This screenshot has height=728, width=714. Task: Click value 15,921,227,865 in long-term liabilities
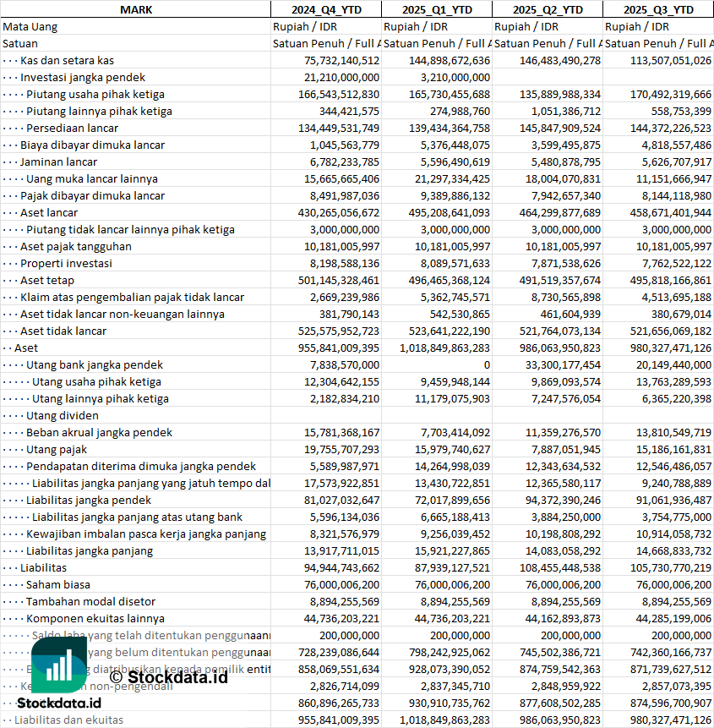coord(452,551)
